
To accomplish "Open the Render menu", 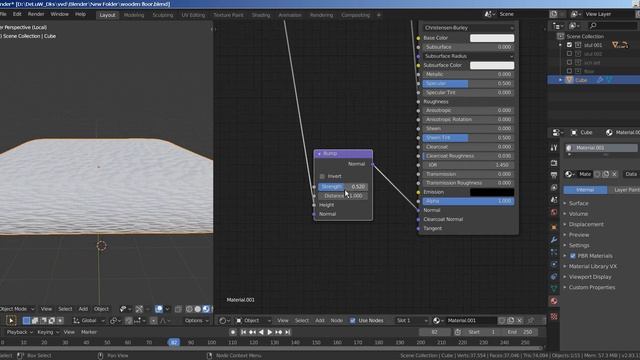I will click(x=36, y=14).
